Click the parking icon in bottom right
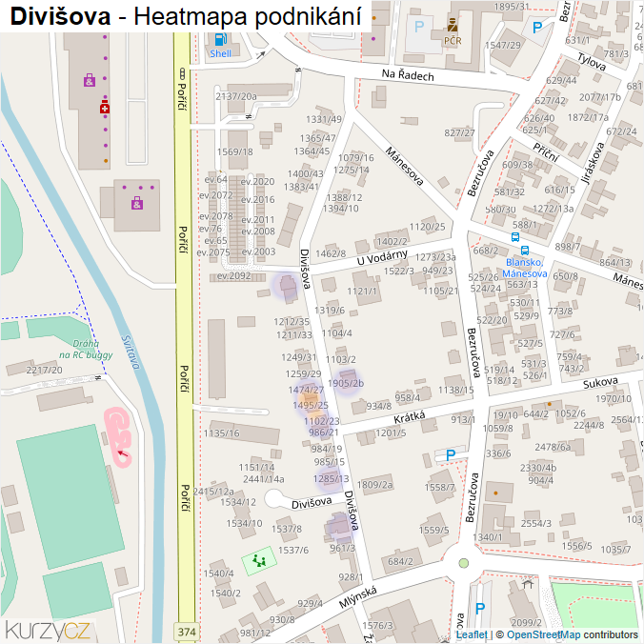Screen dimensions: 644x644 [x=480, y=608]
